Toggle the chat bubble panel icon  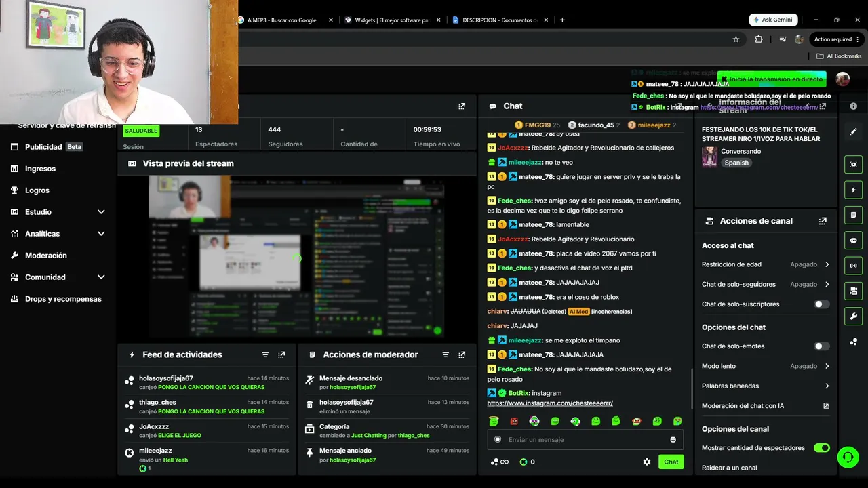click(x=853, y=240)
